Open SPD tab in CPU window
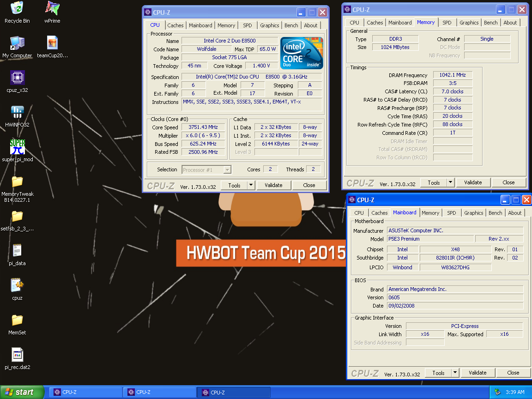The width and height of the screenshot is (532, 399). 248,25
